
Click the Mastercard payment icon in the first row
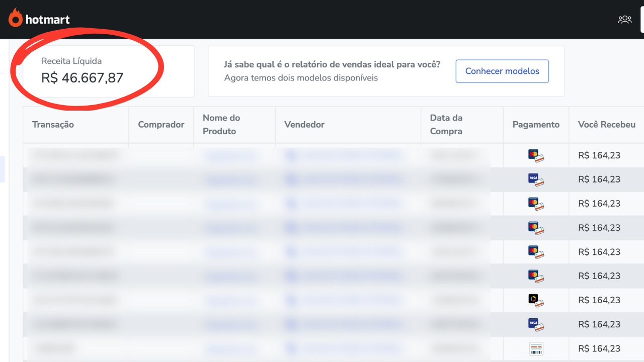tap(536, 155)
